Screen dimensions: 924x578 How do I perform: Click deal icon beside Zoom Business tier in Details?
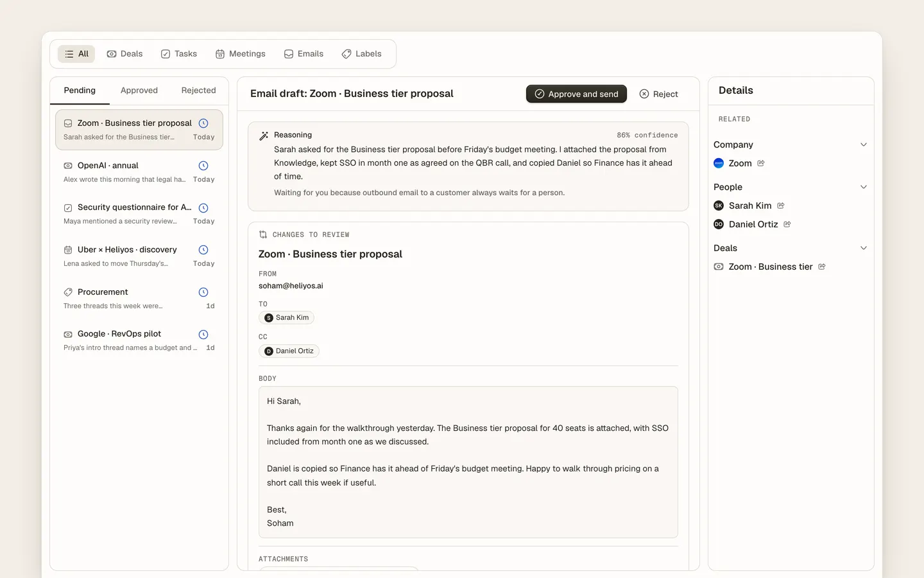point(719,267)
